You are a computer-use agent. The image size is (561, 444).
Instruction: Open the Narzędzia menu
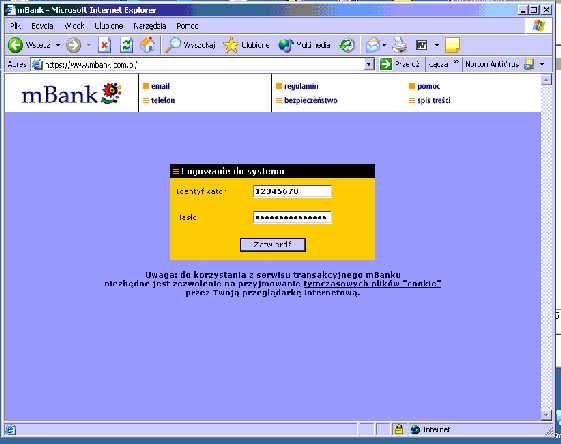[x=150, y=26]
